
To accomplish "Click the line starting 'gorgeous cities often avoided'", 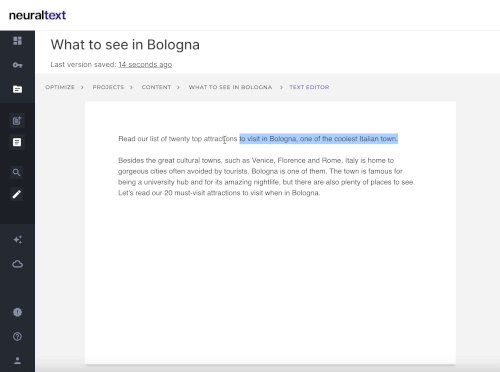I will coord(260,171).
